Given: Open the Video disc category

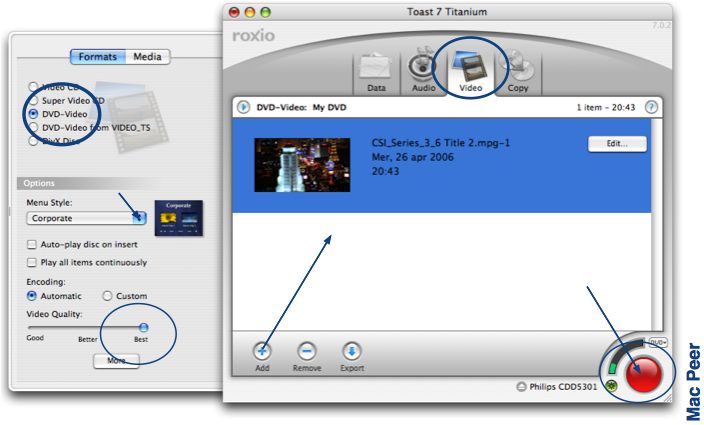Looking at the screenshot, I should [471, 73].
